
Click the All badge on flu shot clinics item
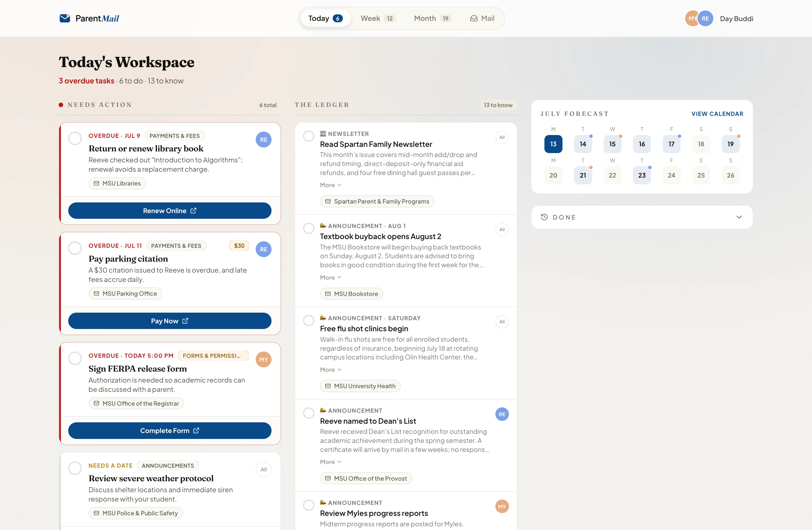click(502, 322)
